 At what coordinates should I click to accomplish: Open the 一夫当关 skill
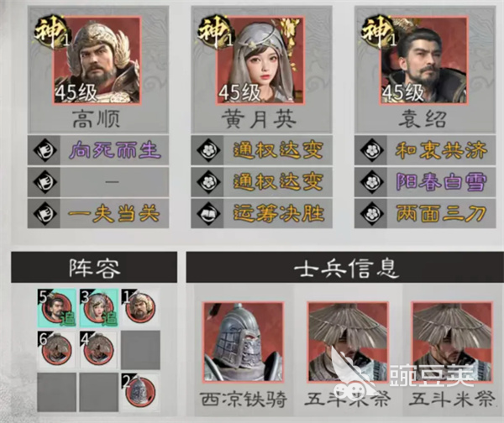pyautogui.click(x=113, y=213)
